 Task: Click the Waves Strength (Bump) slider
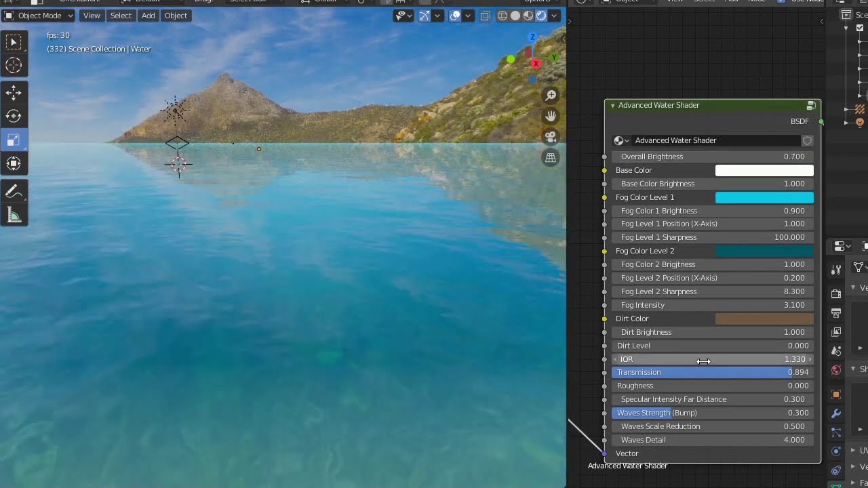[x=713, y=413]
